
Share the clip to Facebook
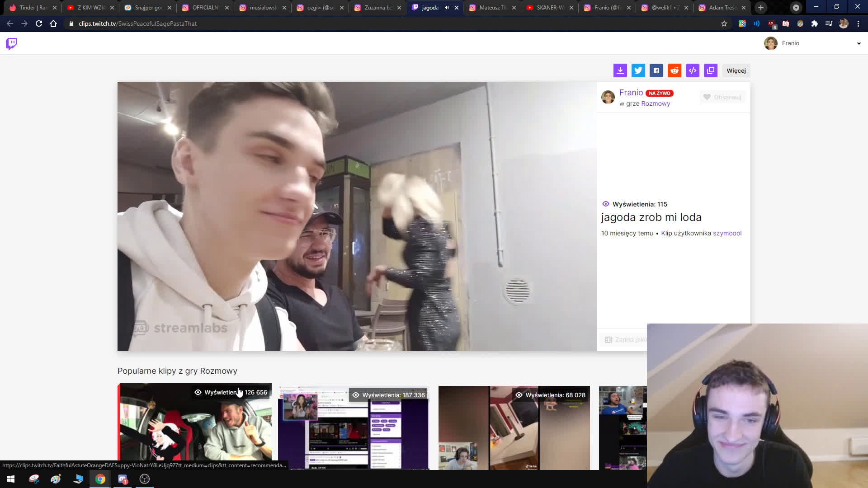pos(656,70)
